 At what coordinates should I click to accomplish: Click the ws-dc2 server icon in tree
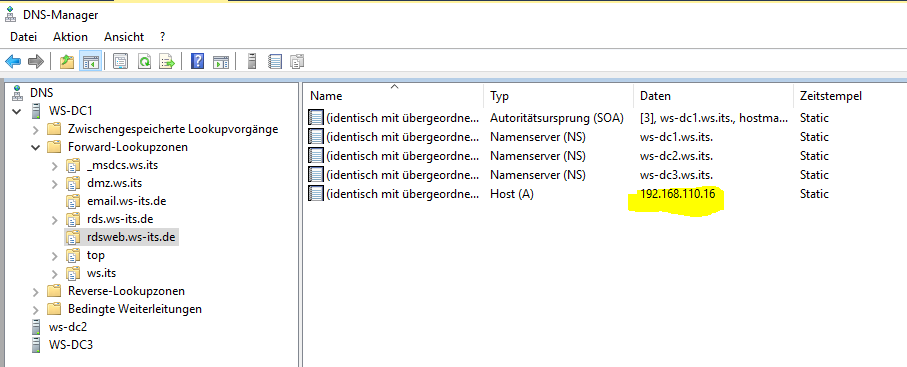click(36, 327)
